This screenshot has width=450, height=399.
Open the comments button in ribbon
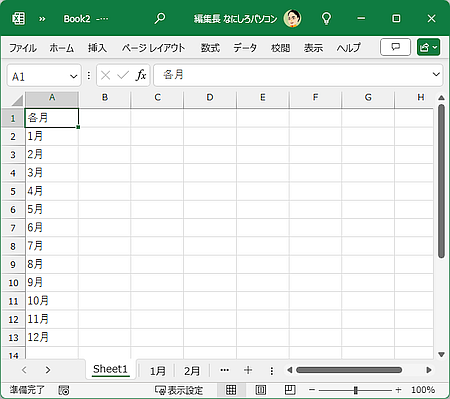pyautogui.click(x=395, y=47)
